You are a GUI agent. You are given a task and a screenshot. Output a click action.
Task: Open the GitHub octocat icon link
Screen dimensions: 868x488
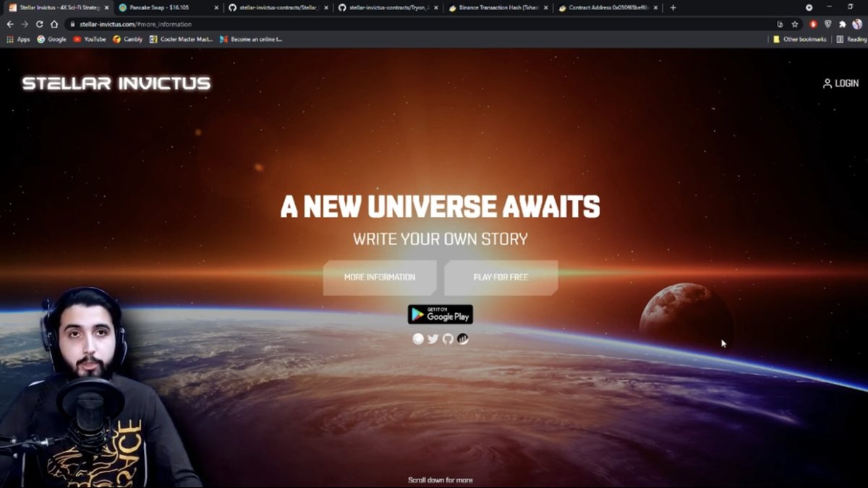[448, 338]
